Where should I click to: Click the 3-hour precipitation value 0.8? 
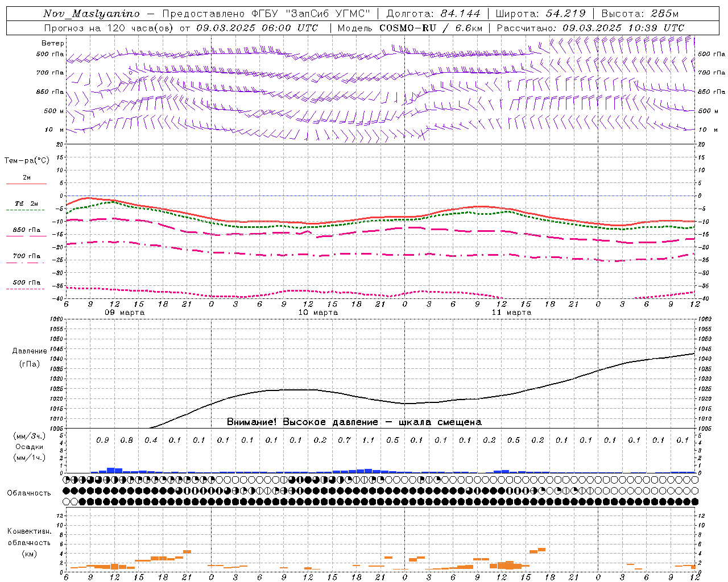click(126, 440)
